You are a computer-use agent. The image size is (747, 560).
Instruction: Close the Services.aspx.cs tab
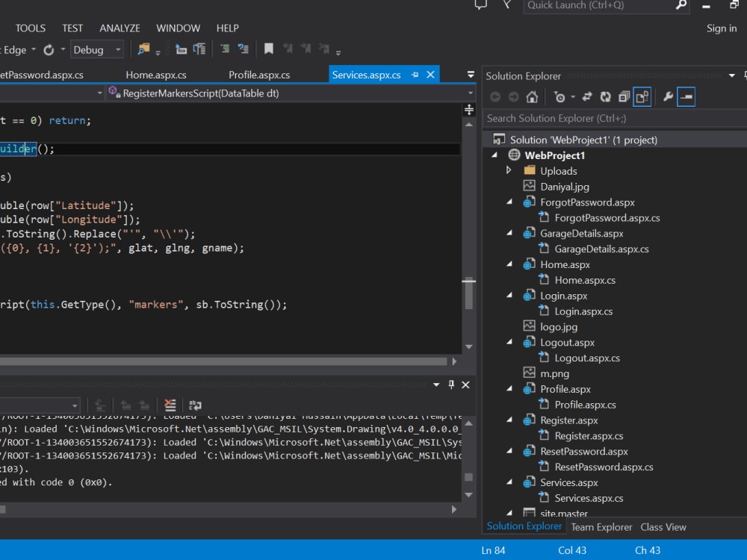click(x=430, y=75)
